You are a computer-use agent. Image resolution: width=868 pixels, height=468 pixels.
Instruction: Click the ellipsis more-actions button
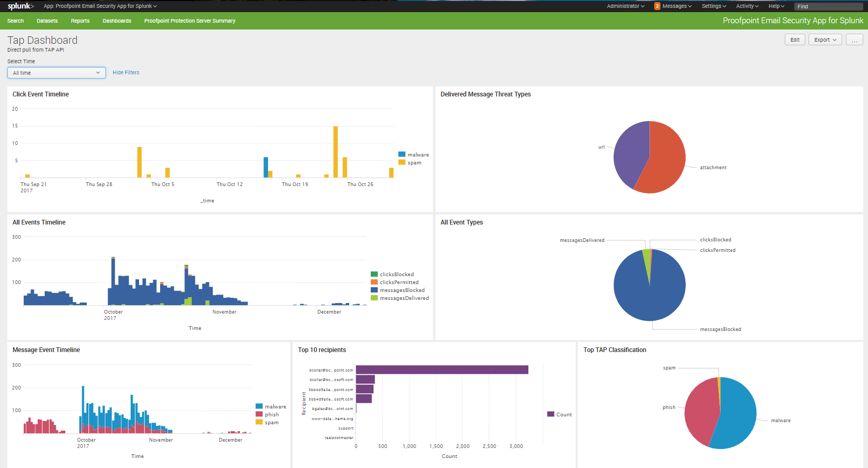(854, 40)
